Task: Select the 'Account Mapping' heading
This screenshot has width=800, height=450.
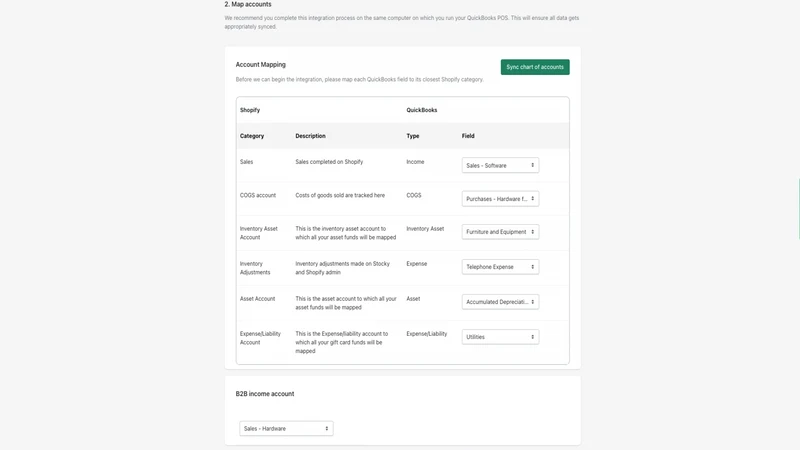Action: [x=261, y=65]
